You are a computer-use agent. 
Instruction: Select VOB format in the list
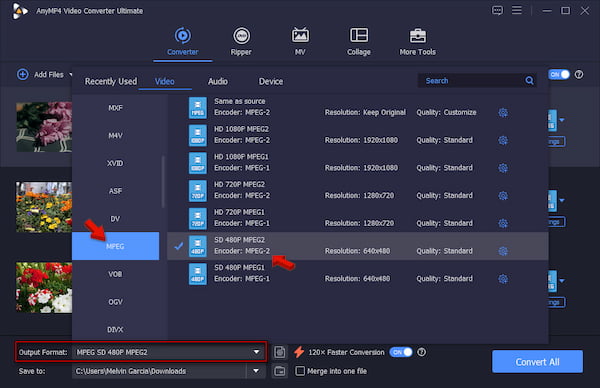[x=115, y=274]
